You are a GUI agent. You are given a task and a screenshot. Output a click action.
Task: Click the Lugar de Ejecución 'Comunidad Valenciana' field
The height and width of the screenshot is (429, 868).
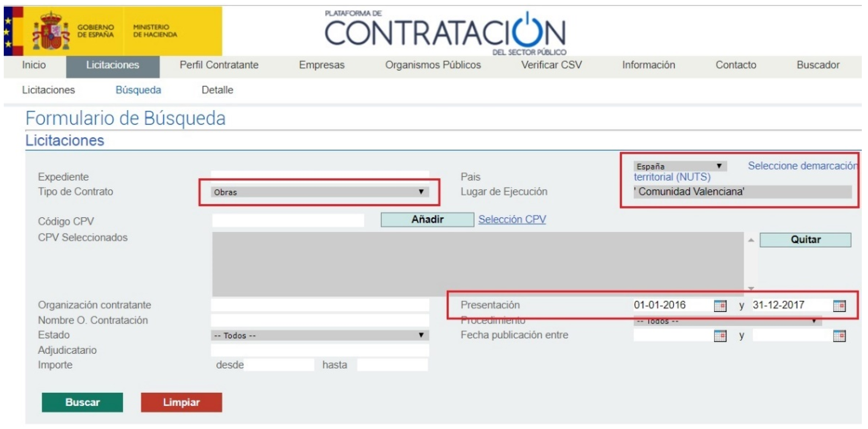click(742, 192)
